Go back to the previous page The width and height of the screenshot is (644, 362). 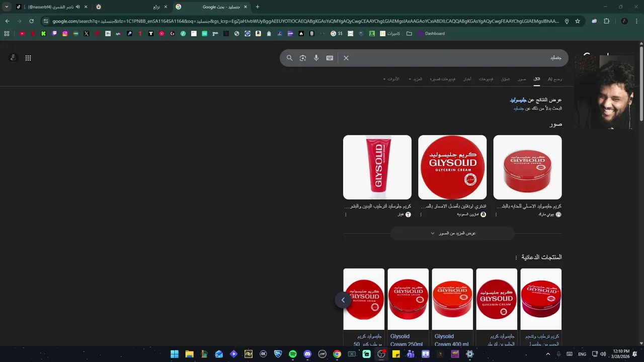pyautogui.click(x=7, y=21)
